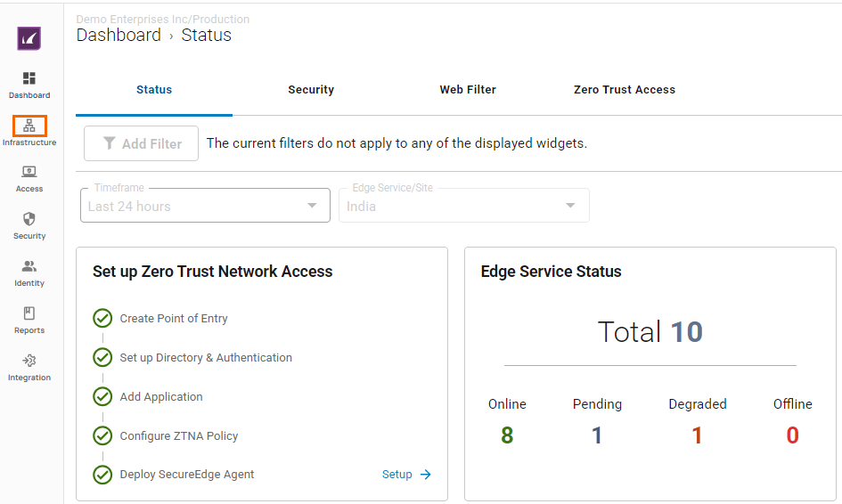
Task: Click the Create Point of Entry checkmark
Action: click(x=102, y=319)
